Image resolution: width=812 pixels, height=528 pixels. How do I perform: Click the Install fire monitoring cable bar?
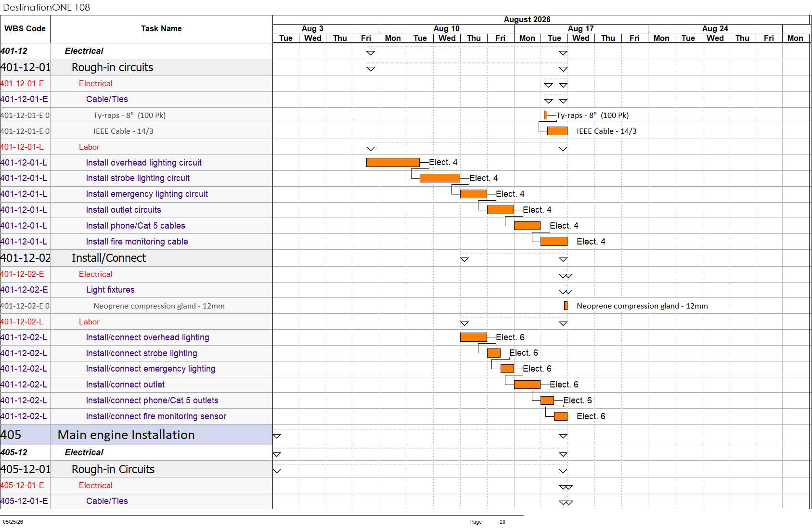[554, 242]
